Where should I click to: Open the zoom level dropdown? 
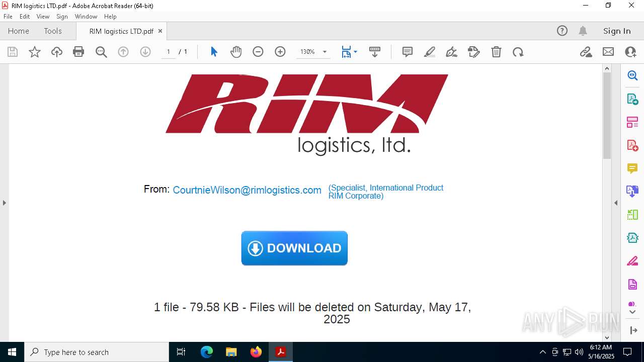click(x=325, y=52)
